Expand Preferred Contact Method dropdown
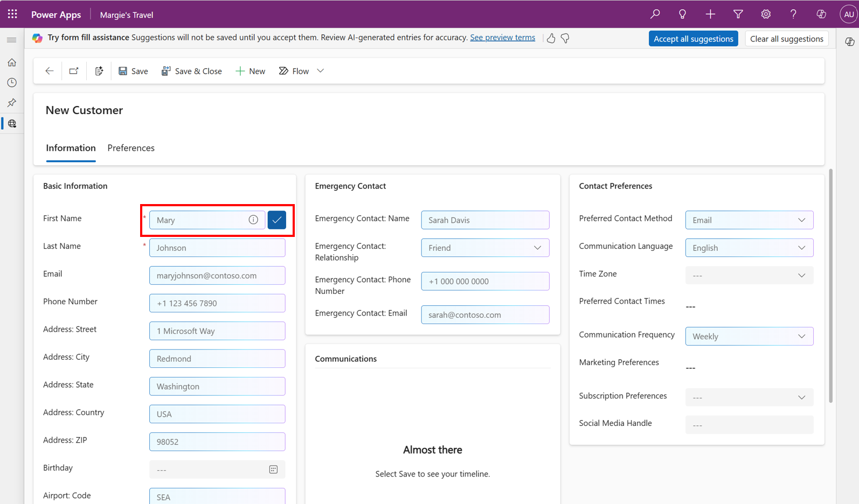Viewport: 859px width, 504px height. pos(801,220)
